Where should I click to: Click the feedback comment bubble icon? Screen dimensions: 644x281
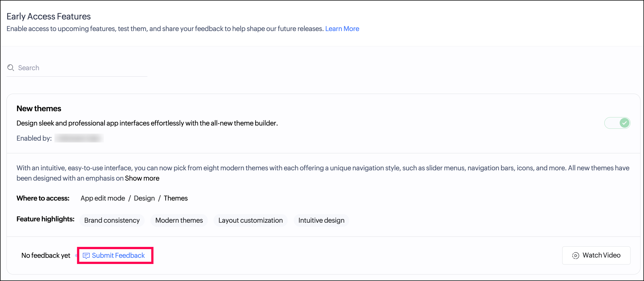coord(86,256)
